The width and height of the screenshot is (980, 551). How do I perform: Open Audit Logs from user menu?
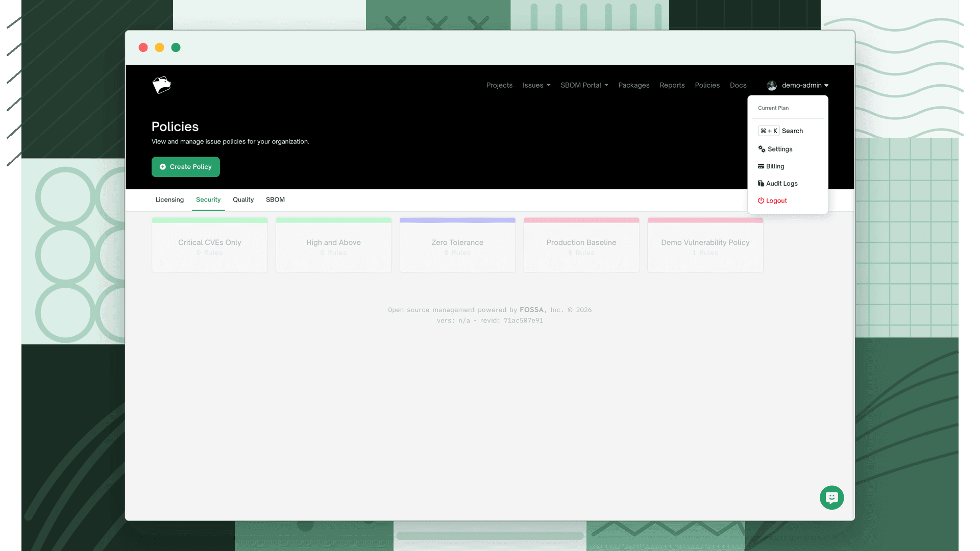788,184
